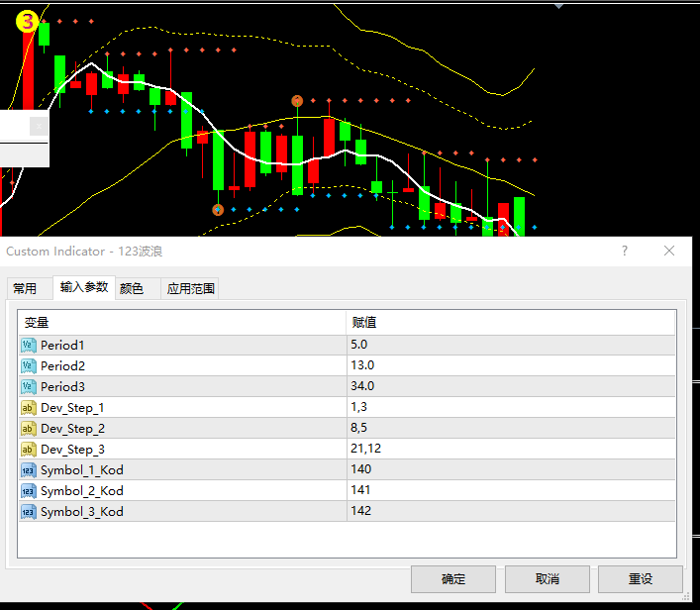Select the 输入参数 tab

click(x=84, y=287)
